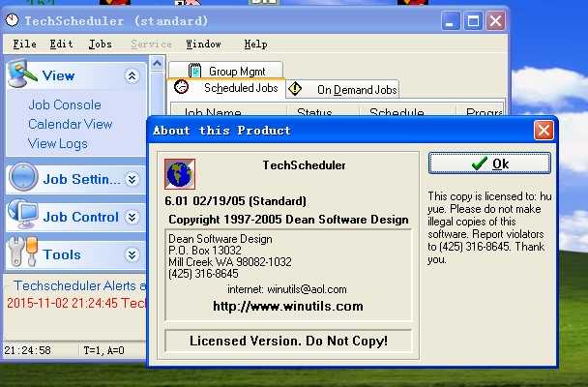Minimize the TechScheduler window
Viewport: 588px width, 387px height.
click(451, 20)
